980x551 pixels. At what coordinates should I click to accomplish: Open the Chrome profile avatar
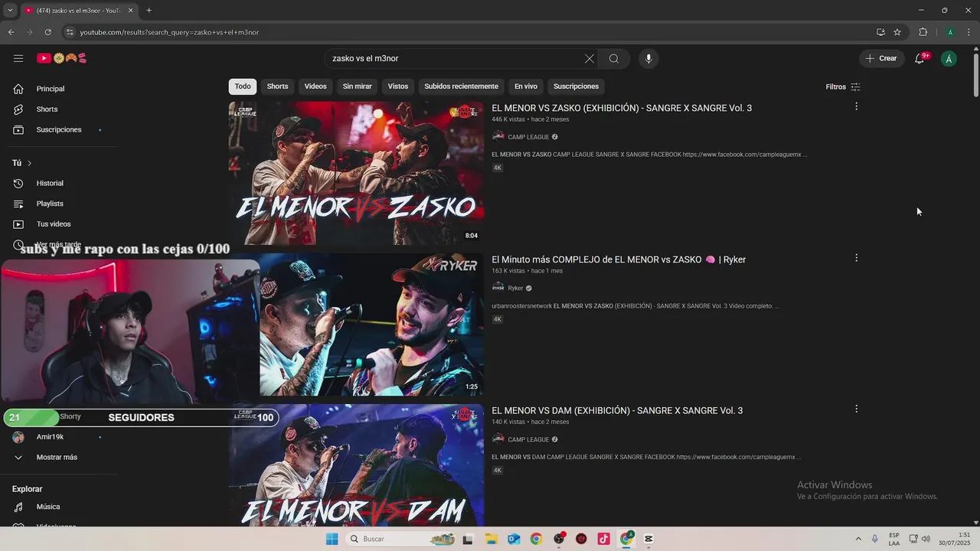click(950, 32)
